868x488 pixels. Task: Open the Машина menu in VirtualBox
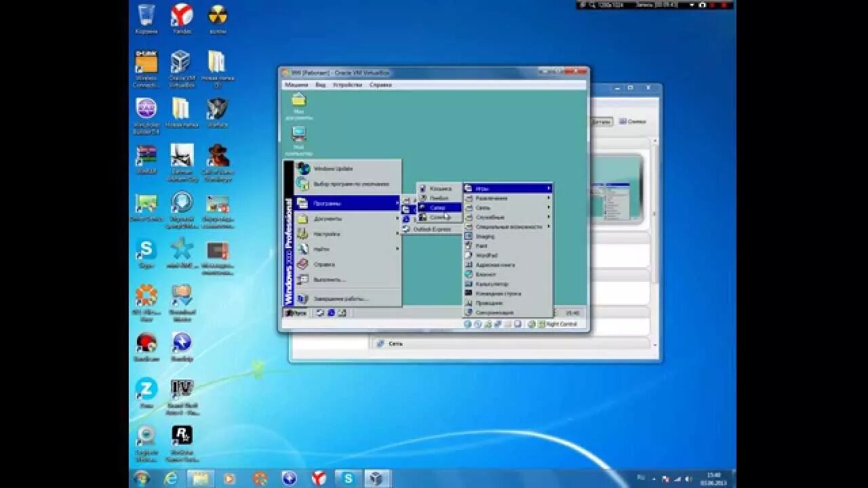tap(296, 85)
